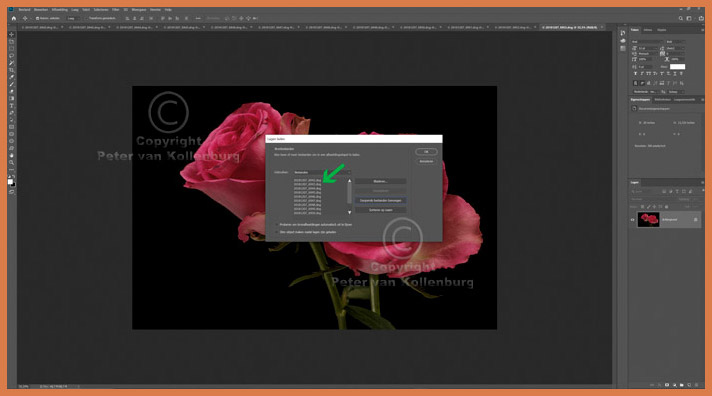Image resolution: width=712 pixels, height=396 pixels.
Task: Click the foreground color swatch
Action: click(10, 182)
